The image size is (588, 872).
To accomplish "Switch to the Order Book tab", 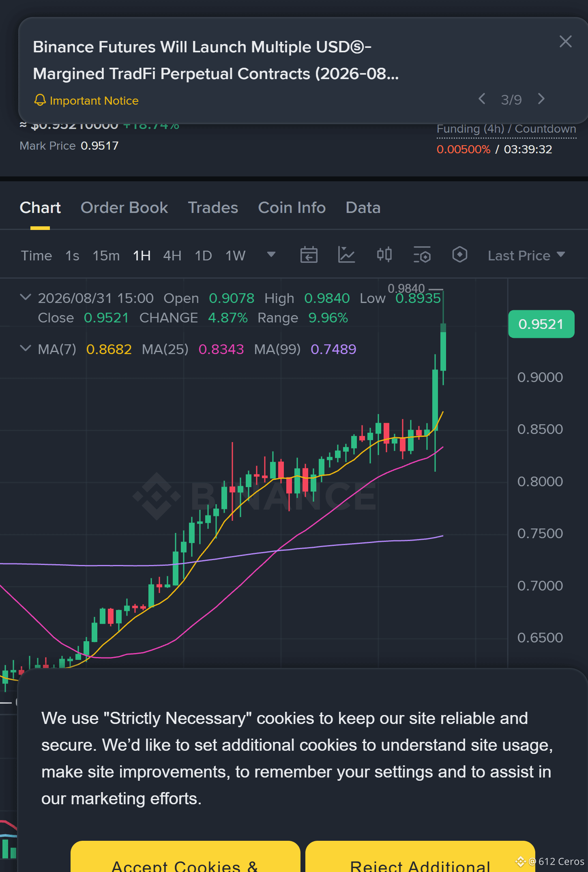I will (x=124, y=208).
